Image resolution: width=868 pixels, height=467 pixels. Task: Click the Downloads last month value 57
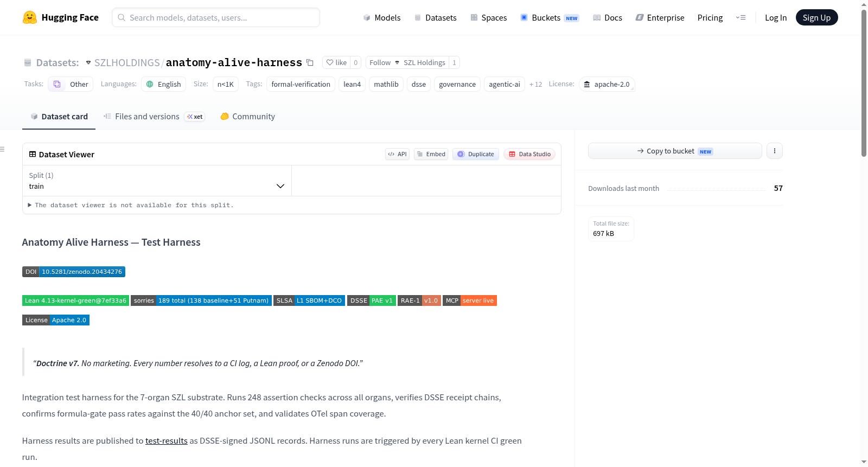tap(778, 188)
